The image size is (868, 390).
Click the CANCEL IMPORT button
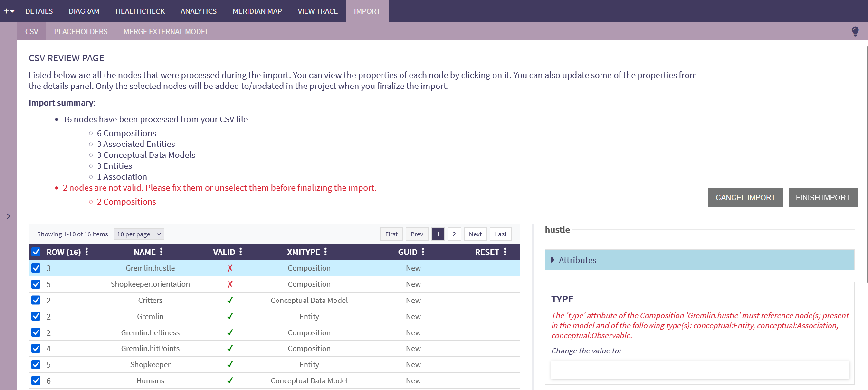[x=745, y=197]
